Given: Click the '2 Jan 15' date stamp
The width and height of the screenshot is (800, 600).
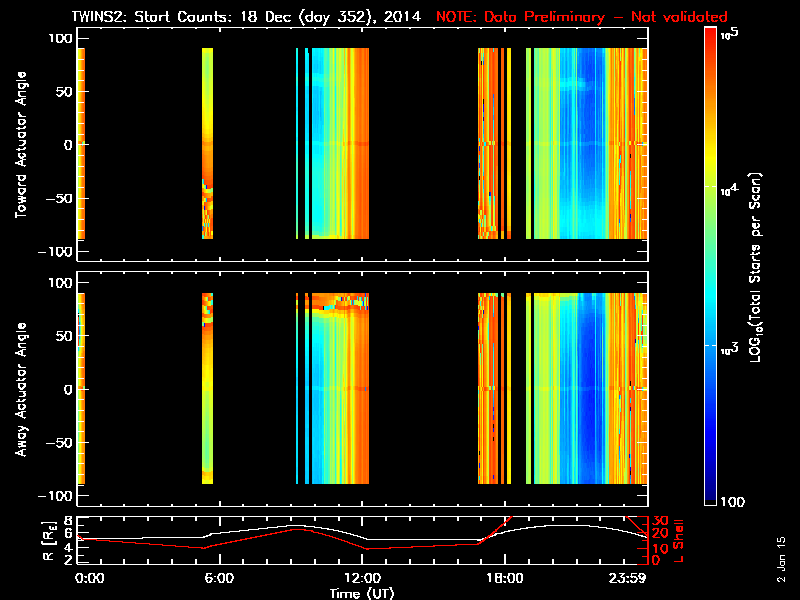Looking at the screenshot, I should (x=782, y=559).
